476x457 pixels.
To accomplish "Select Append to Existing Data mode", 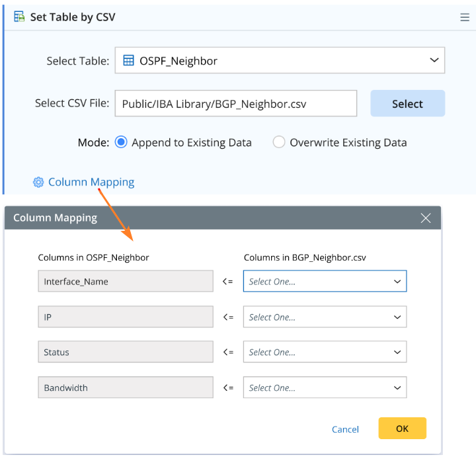I will point(121,142).
